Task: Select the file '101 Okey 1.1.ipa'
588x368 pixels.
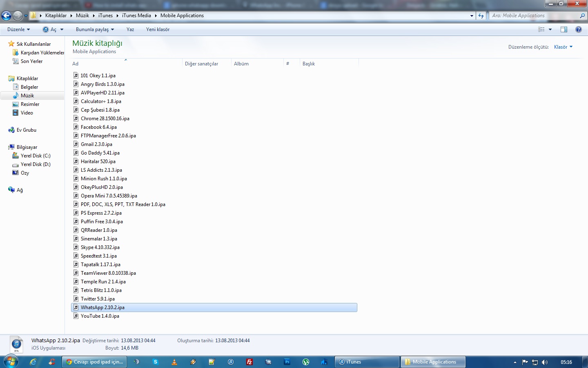Action: pos(98,76)
